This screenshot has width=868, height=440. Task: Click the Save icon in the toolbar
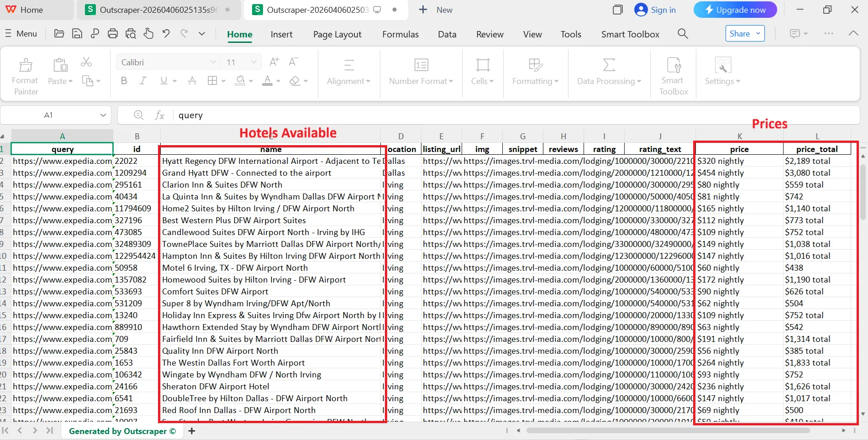point(77,33)
